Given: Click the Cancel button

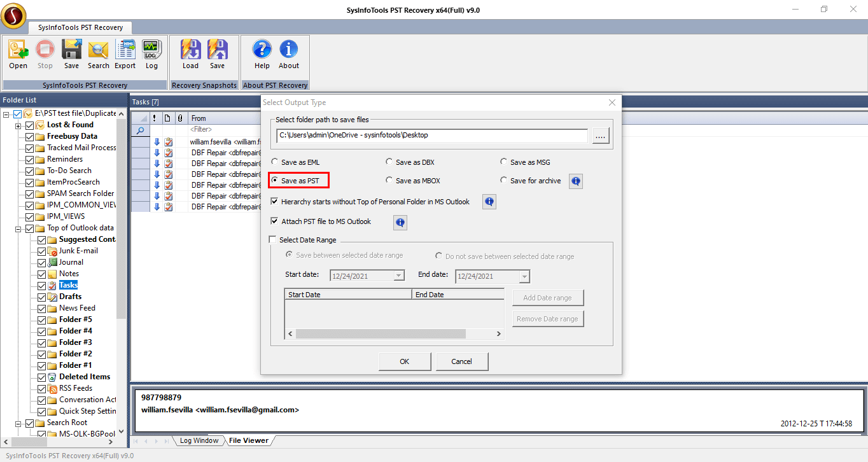Looking at the screenshot, I should pyautogui.click(x=462, y=361).
